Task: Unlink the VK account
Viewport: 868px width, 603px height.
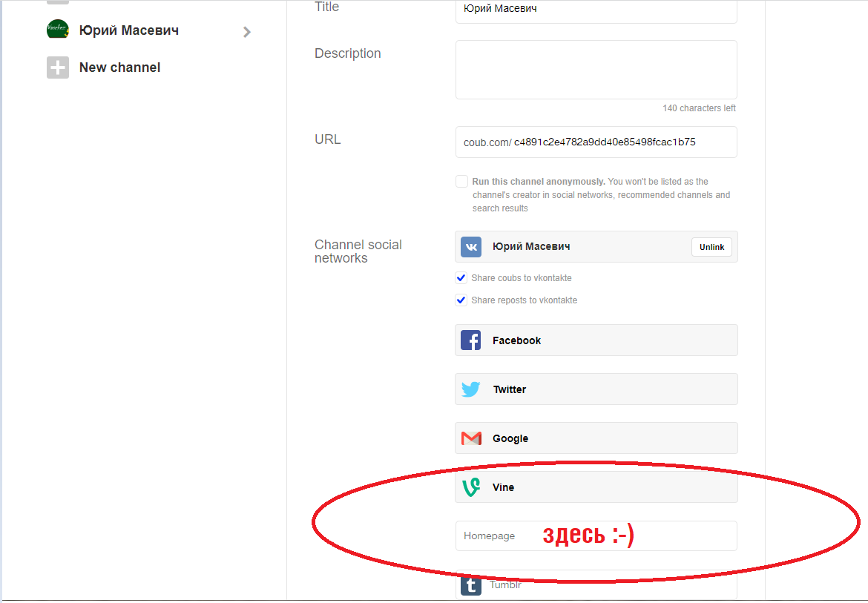Action: click(711, 247)
